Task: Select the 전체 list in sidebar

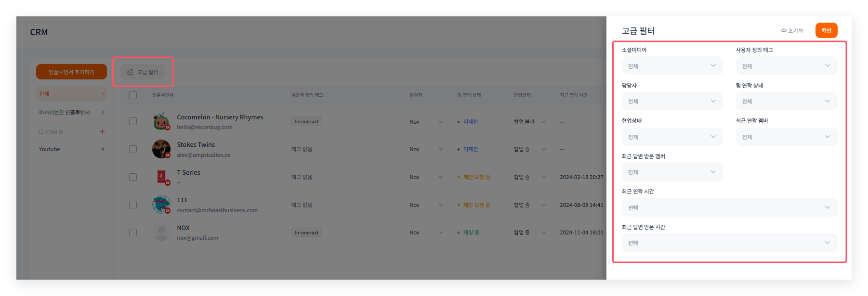Action: tap(71, 94)
